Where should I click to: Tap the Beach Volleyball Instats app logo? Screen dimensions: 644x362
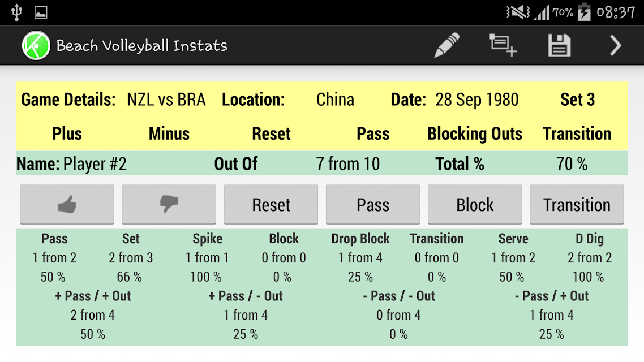(36, 45)
